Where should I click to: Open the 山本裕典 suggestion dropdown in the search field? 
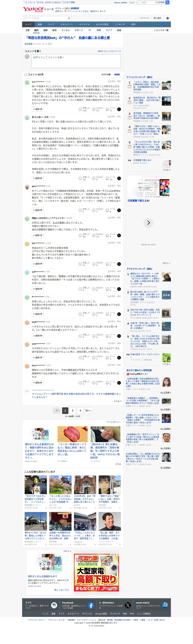point(160,3)
